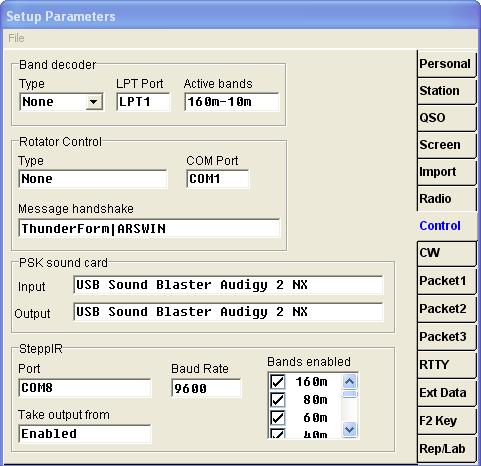Uncheck the 80m band checkbox
481x466 pixels.
pos(277,400)
